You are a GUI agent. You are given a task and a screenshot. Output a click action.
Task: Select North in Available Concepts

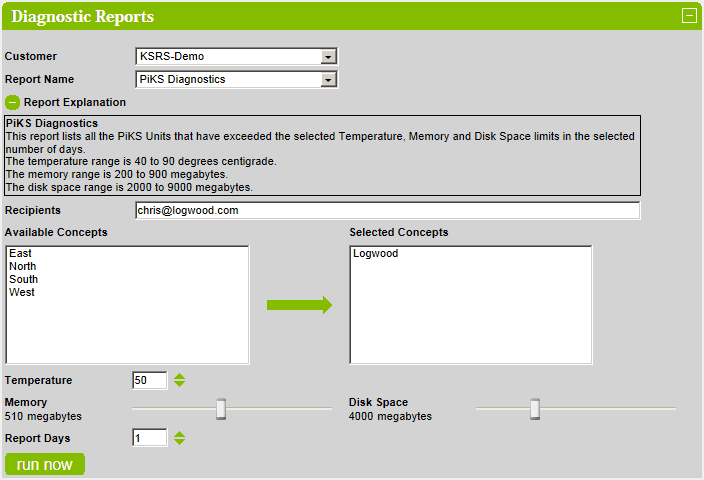click(23, 267)
